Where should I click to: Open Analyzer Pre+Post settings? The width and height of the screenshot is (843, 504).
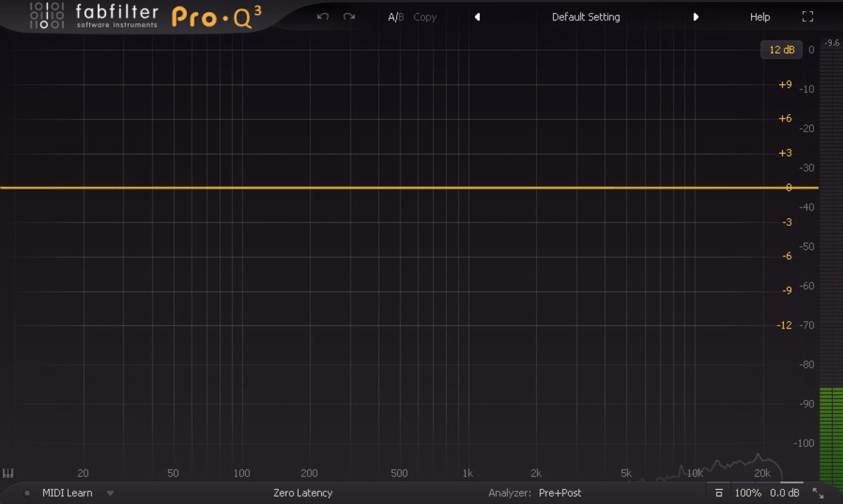tap(559, 493)
